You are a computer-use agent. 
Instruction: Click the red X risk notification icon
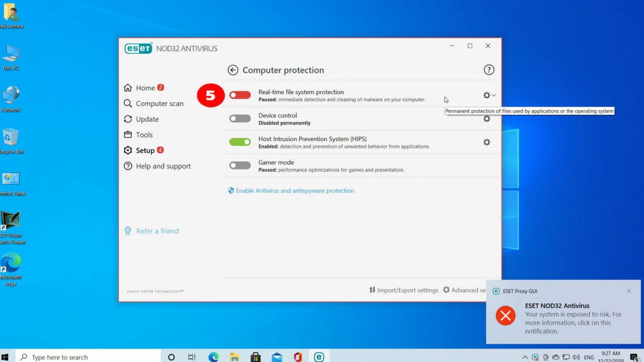tap(506, 316)
